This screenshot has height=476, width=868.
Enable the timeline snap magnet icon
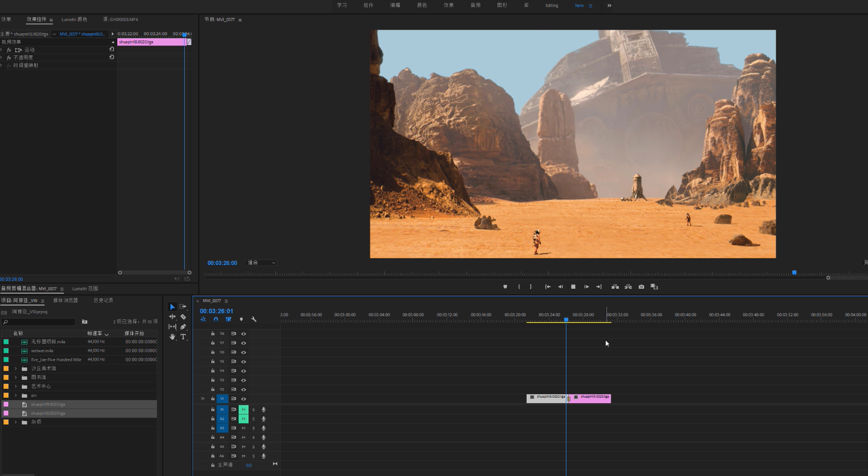pyautogui.click(x=216, y=320)
